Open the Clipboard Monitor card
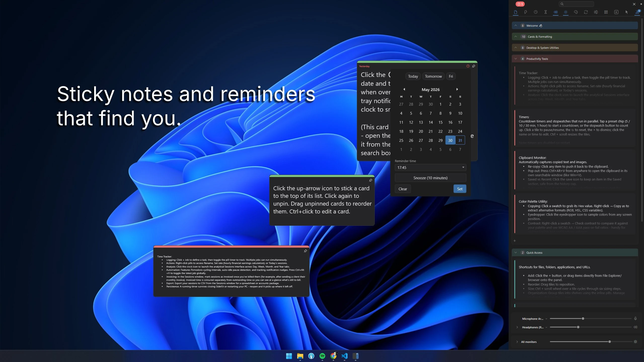644x362 pixels. (x=575, y=170)
